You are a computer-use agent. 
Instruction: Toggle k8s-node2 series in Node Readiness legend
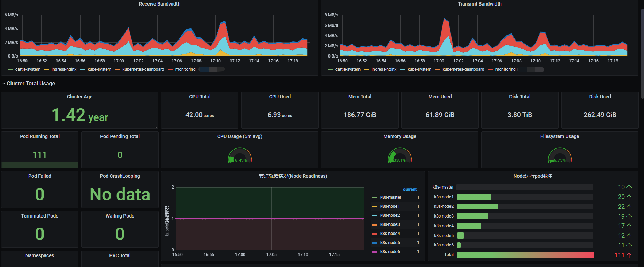coord(390,215)
